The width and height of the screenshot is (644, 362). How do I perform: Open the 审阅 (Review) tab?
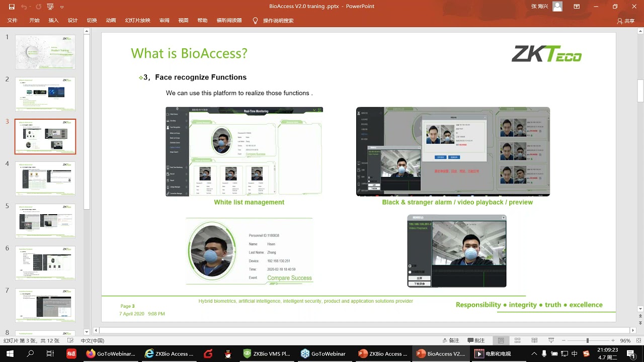[x=164, y=21]
